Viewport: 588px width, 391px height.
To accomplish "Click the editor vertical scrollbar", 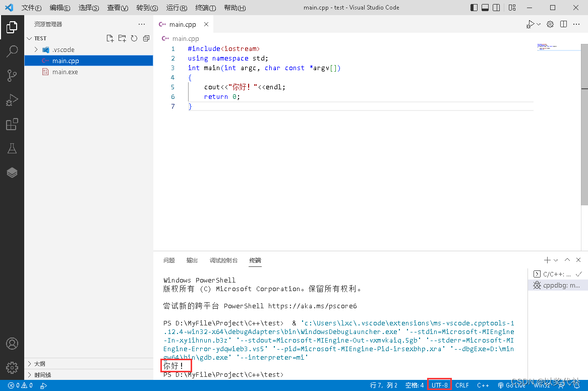I will (x=584, y=125).
